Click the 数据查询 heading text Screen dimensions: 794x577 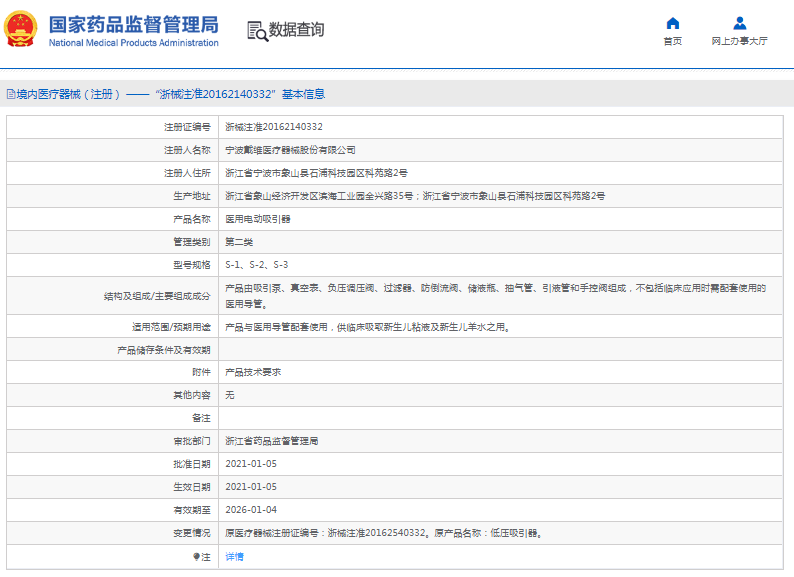tap(296, 31)
